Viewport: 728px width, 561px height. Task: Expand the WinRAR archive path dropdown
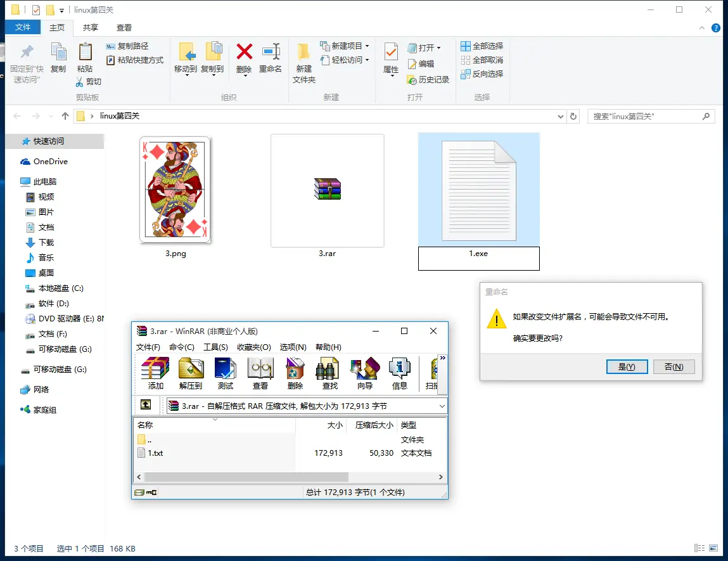(x=442, y=406)
